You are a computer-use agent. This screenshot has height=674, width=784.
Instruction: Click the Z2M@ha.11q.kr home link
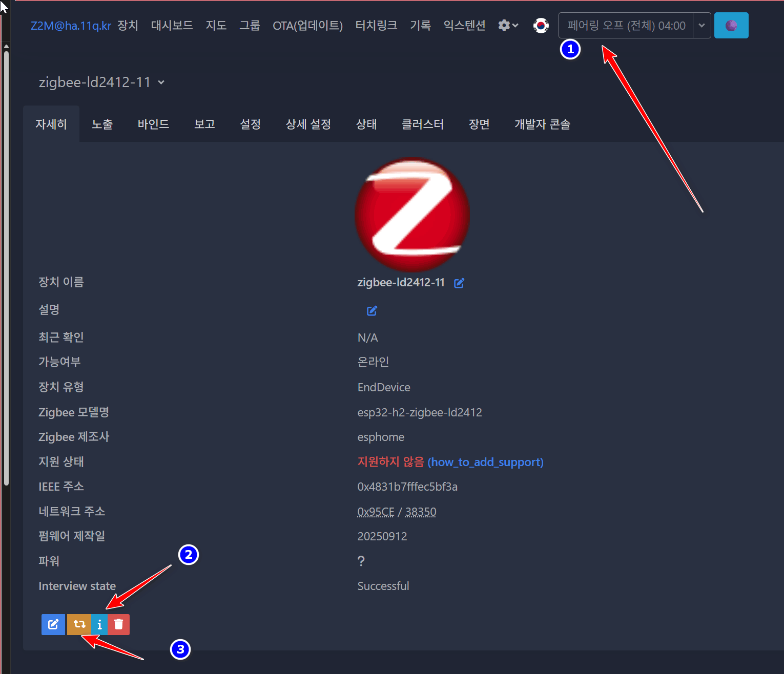click(x=71, y=25)
